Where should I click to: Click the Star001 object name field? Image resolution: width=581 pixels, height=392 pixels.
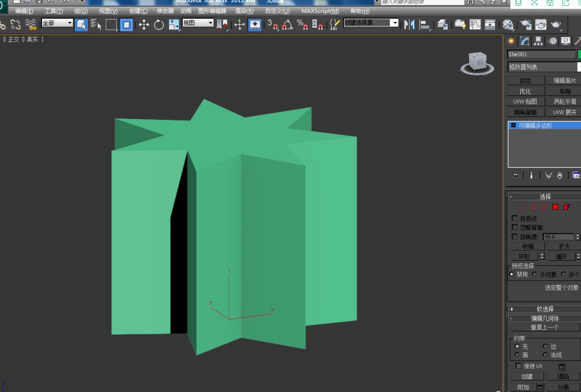[x=541, y=54]
